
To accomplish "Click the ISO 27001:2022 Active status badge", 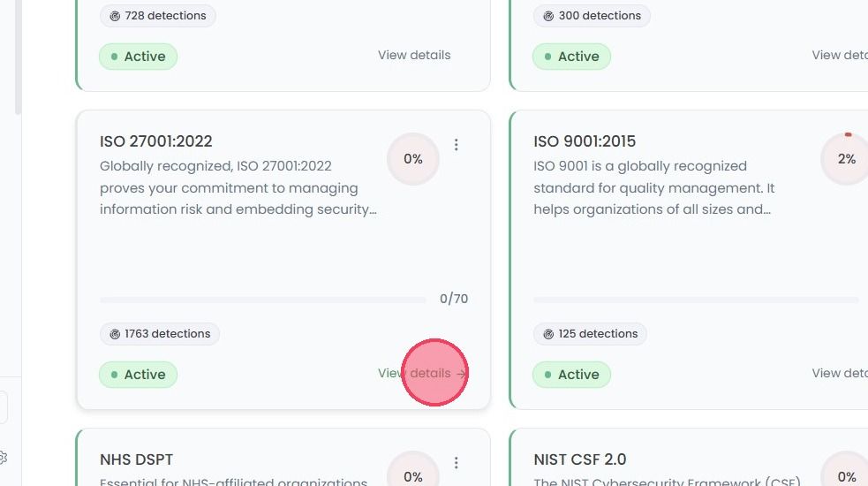I will pyautogui.click(x=139, y=375).
